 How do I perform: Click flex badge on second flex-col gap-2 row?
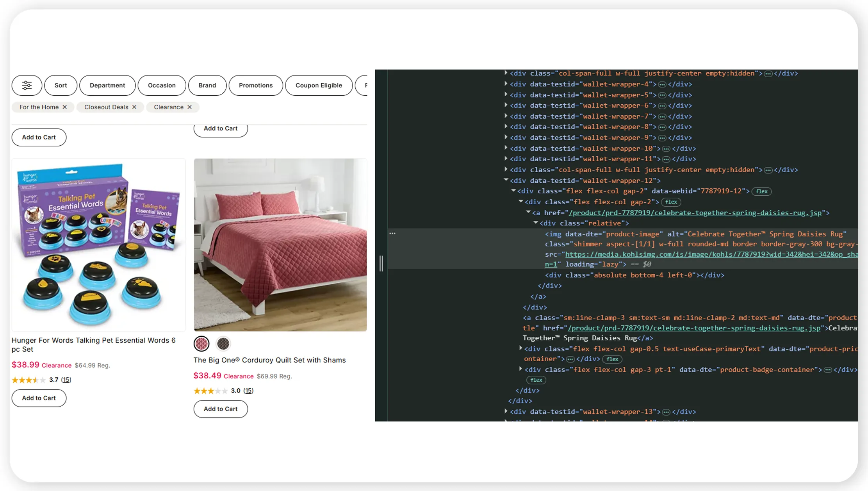(671, 202)
